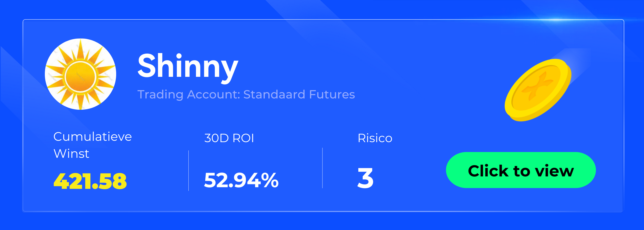Click the bright glow on the card's top border
The width and height of the screenshot is (644, 230).
(x=558, y=20)
